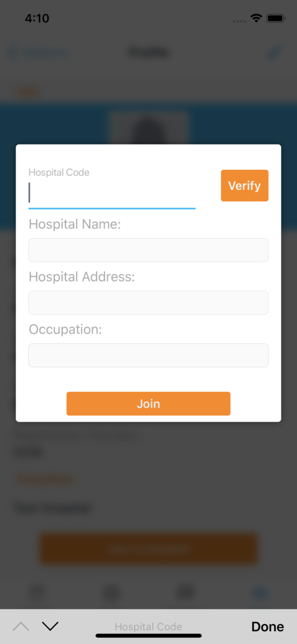Tap the blurred orange Info tab label

(x=27, y=92)
